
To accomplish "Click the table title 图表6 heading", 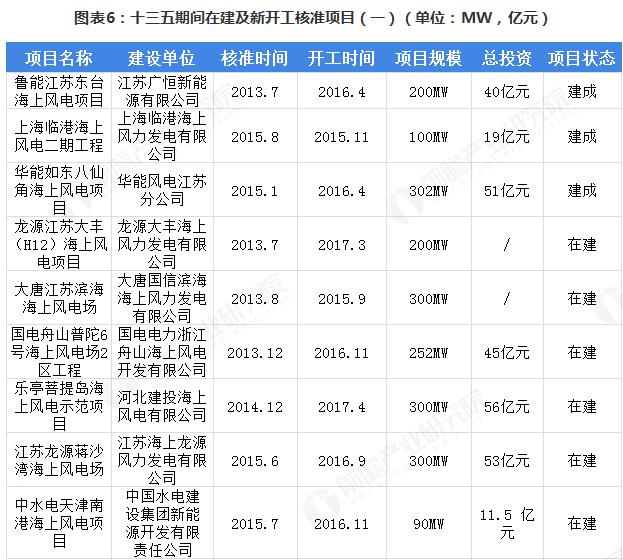I will click(311, 18).
